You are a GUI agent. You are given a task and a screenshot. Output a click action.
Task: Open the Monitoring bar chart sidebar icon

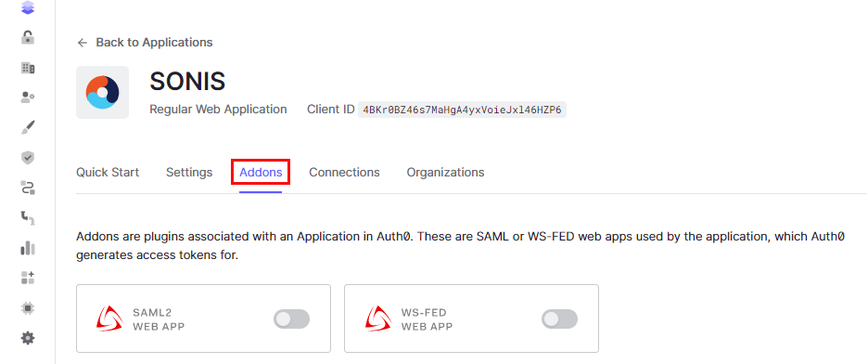tap(28, 248)
